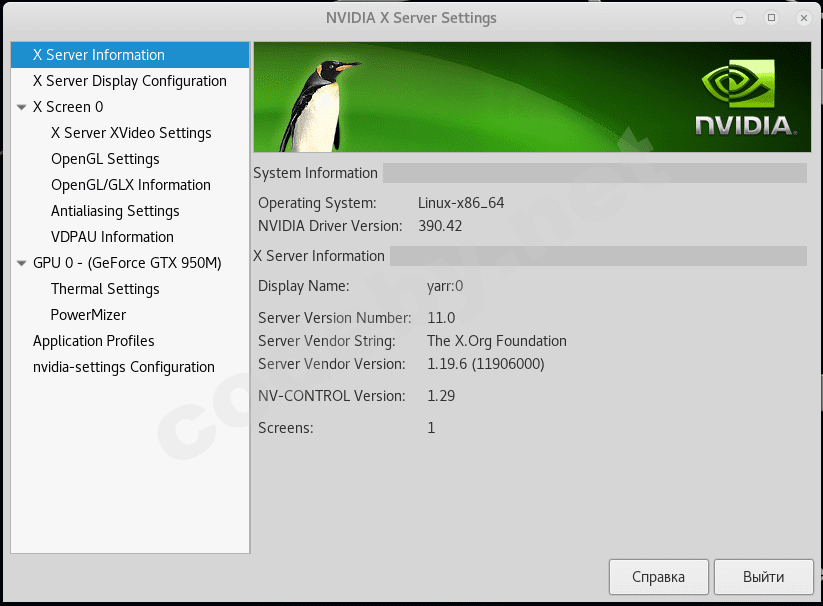Click the Выйти quit button
The image size is (823, 606).
click(763, 577)
